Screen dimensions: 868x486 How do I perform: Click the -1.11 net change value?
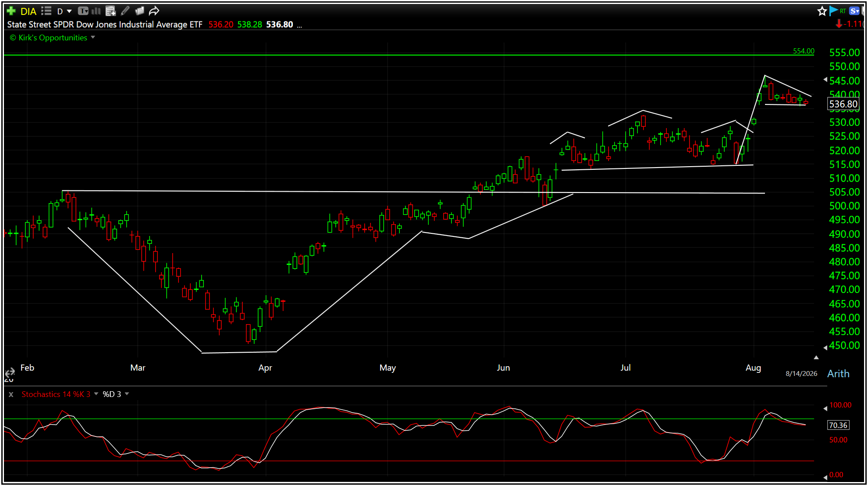[854, 24]
